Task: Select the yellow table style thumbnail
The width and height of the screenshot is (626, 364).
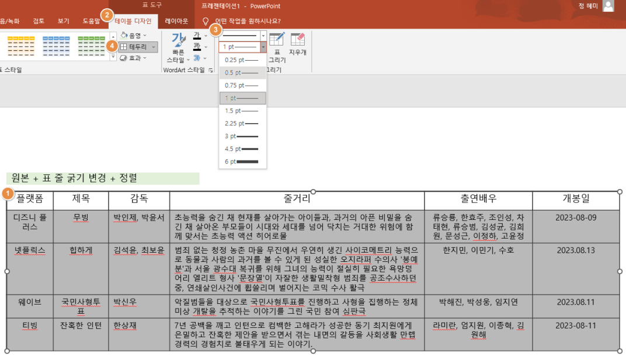Action: pyautogui.click(x=20, y=45)
